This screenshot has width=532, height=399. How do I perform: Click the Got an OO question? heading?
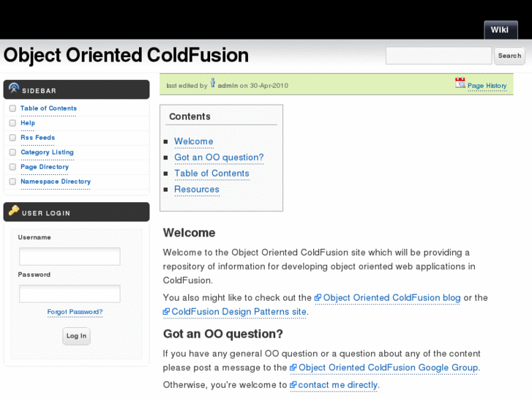tap(223, 334)
